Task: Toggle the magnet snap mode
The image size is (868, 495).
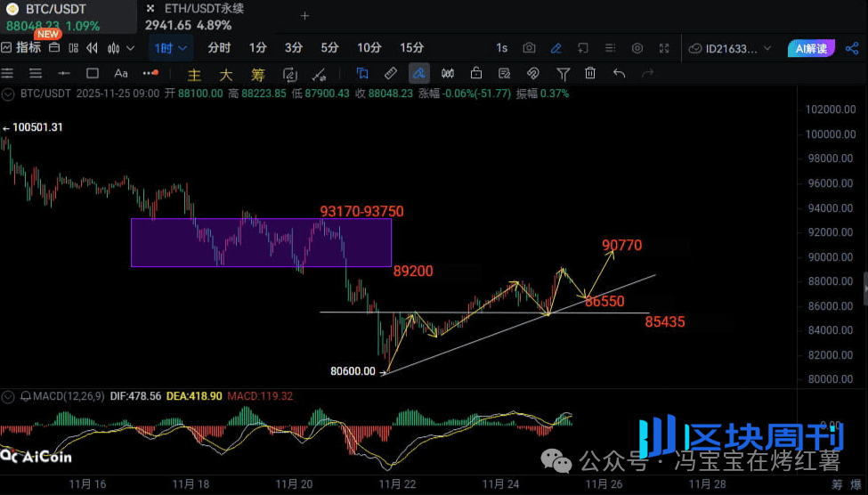Action: pyautogui.click(x=533, y=73)
